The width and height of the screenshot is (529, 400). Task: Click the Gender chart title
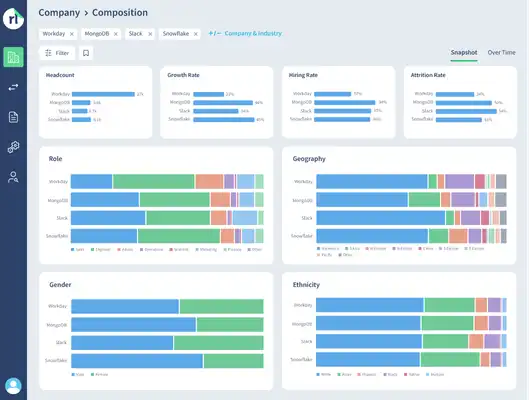[x=60, y=285]
